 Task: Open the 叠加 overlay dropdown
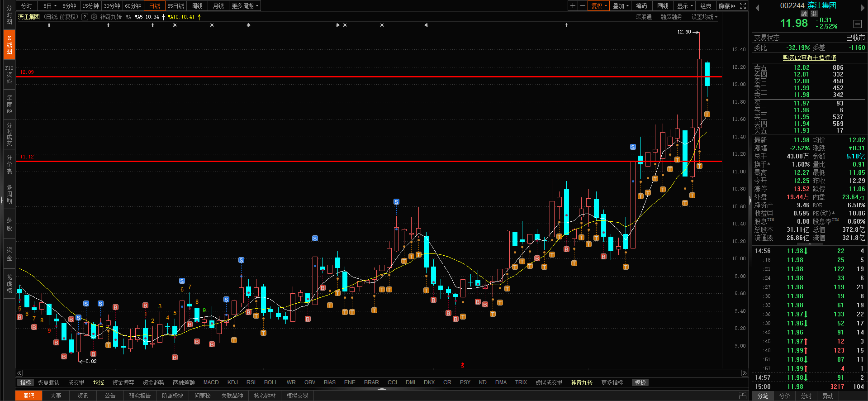pyautogui.click(x=621, y=6)
